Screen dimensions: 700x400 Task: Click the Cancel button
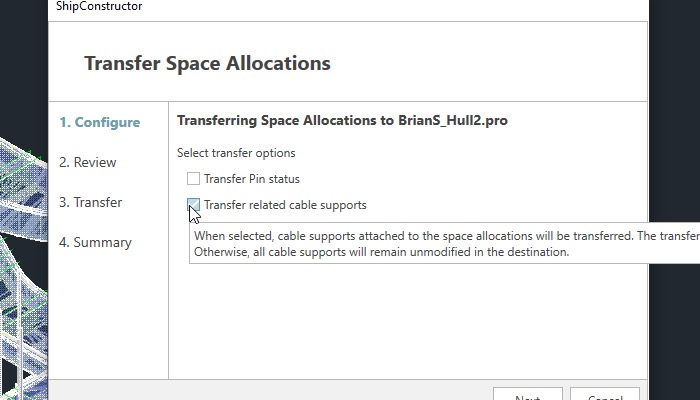(x=604, y=394)
